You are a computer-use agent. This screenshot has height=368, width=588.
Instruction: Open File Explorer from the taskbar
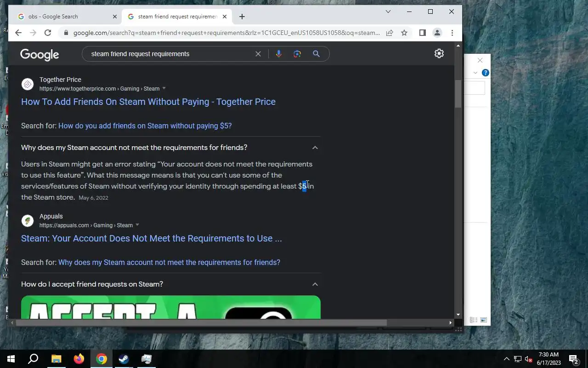point(56,359)
